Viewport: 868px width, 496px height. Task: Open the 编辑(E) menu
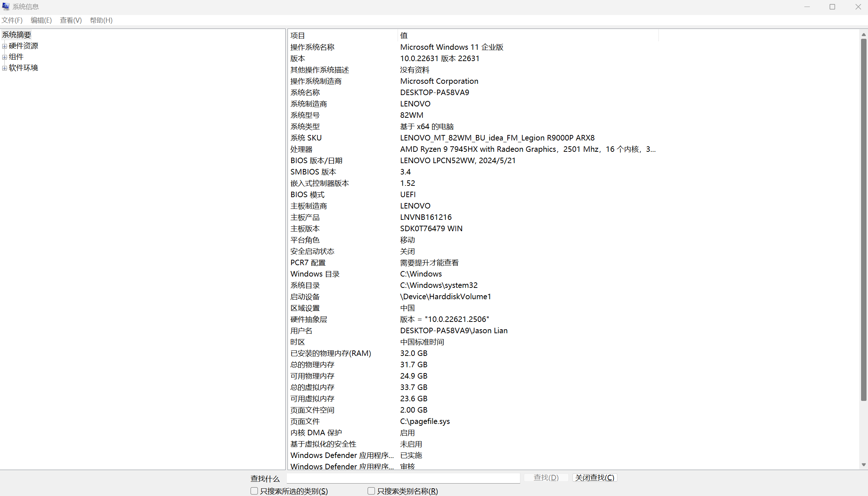coord(41,20)
